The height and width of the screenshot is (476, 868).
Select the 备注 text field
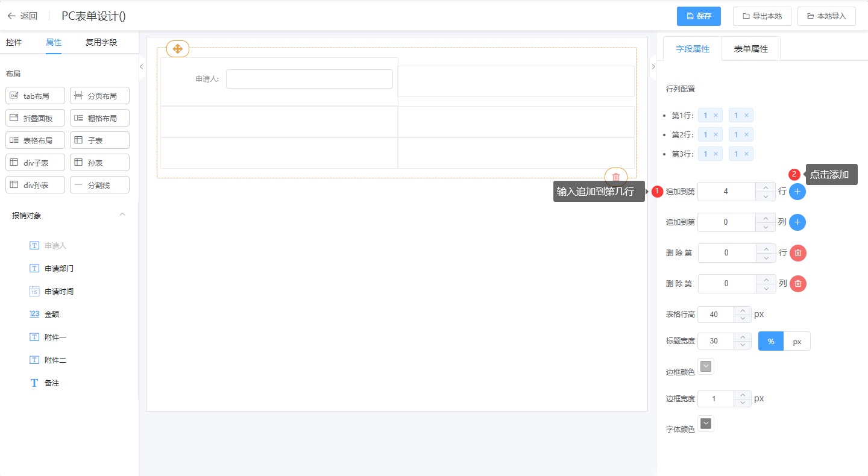click(x=44, y=383)
